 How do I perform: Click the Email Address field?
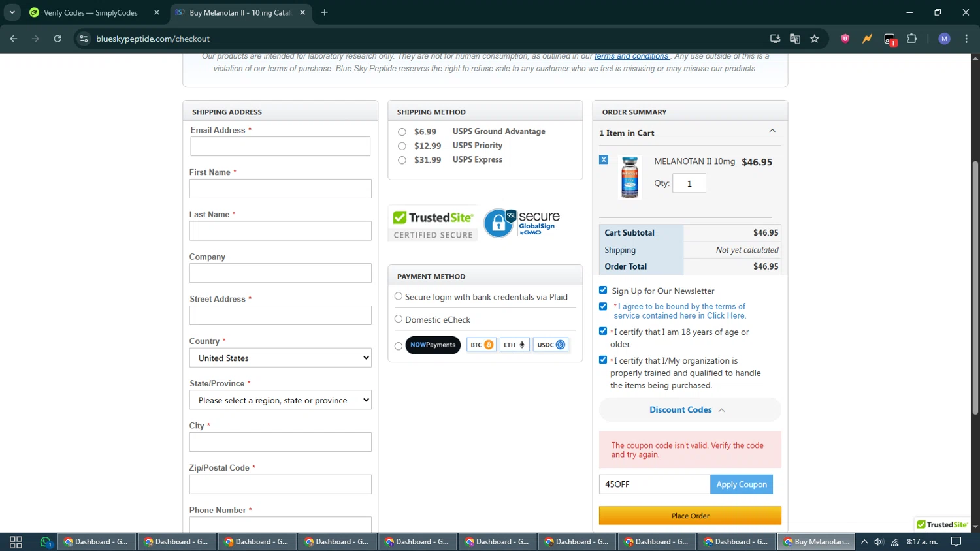[x=280, y=146]
